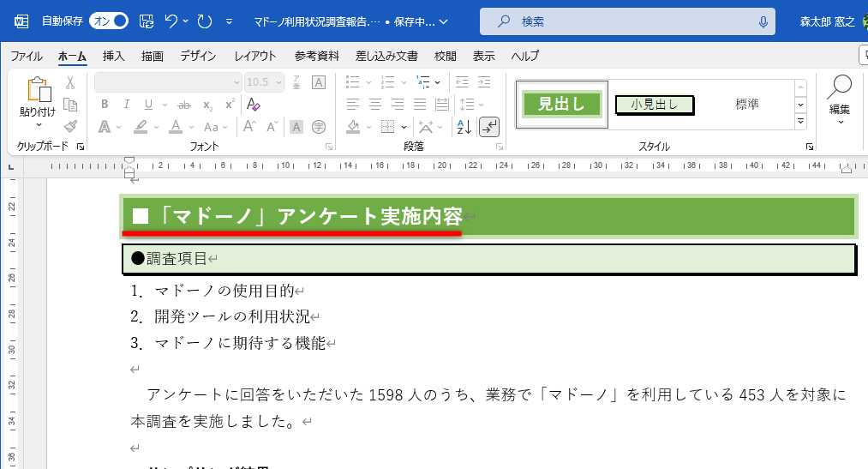
Task: Click the microphone icon in search box
Action: (x=763, y=21)
